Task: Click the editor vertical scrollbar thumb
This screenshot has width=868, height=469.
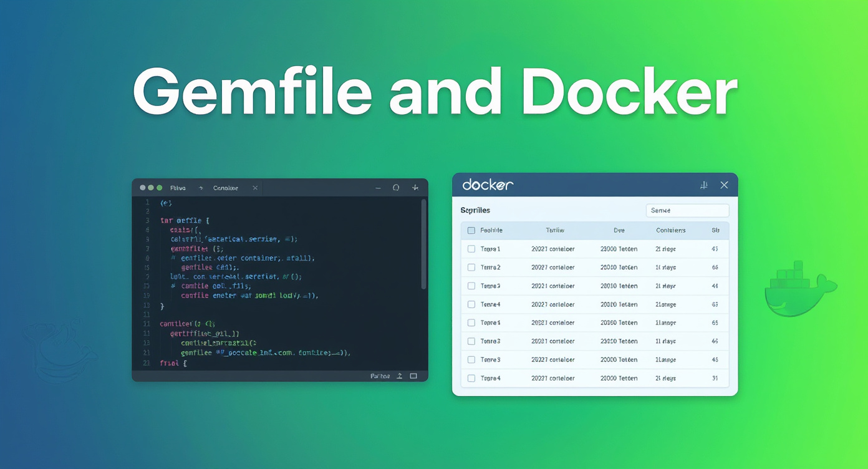Action: coord(423,244)
